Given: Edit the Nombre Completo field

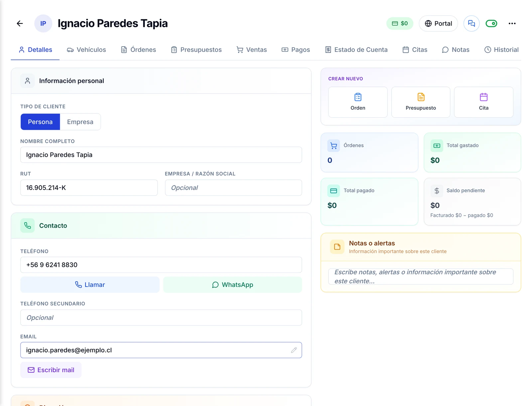Looking at the screenshot, I should pos(161,155).
